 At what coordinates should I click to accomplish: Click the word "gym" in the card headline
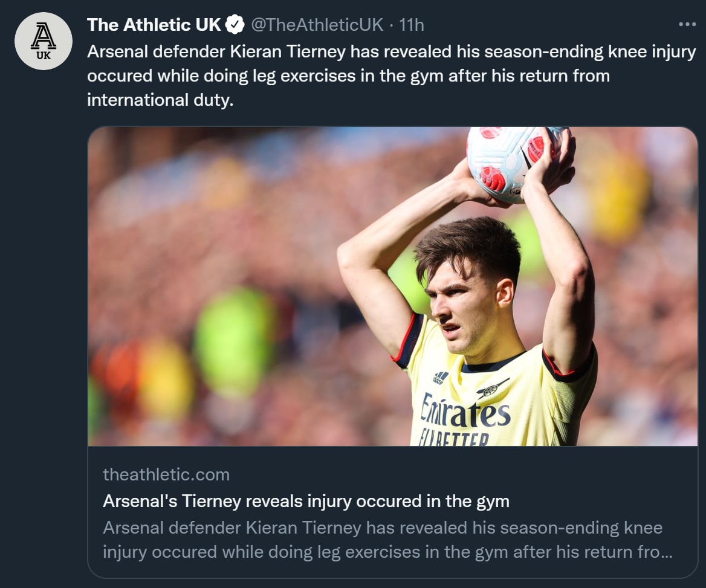pos(494,501)
